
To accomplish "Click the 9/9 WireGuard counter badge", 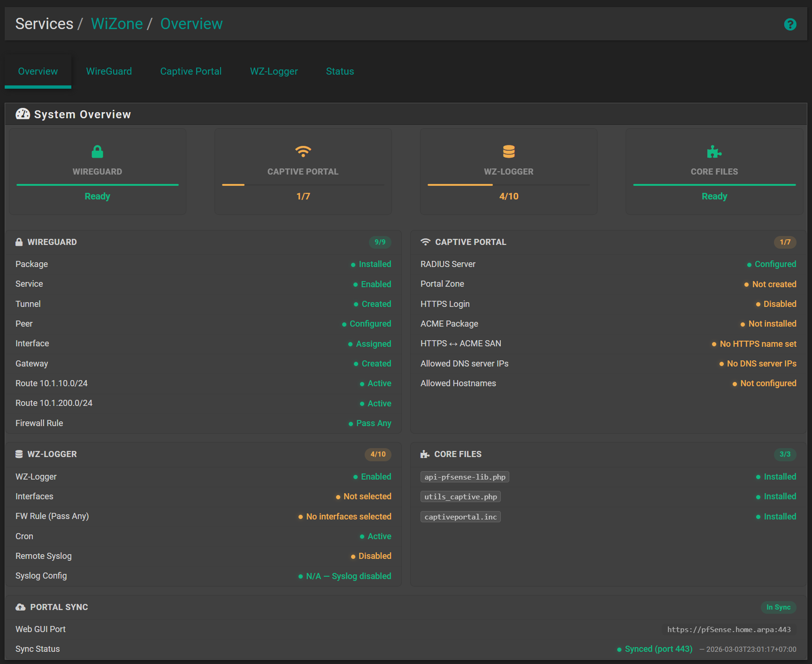I will 380,242.
